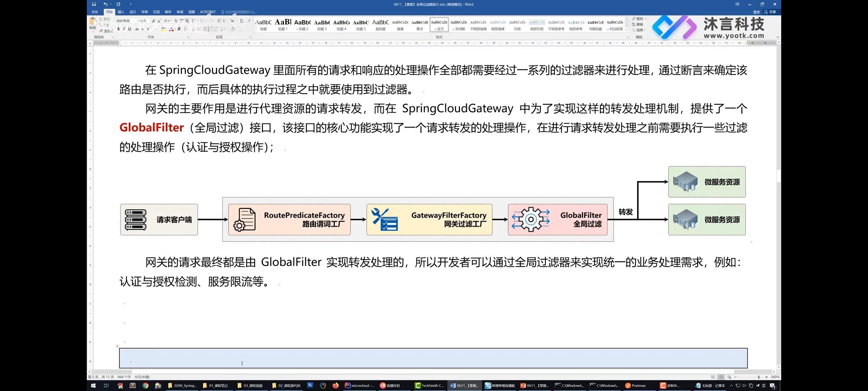Click the Phonetic Guide (wén) icon
868x391 pixels.
182,21
